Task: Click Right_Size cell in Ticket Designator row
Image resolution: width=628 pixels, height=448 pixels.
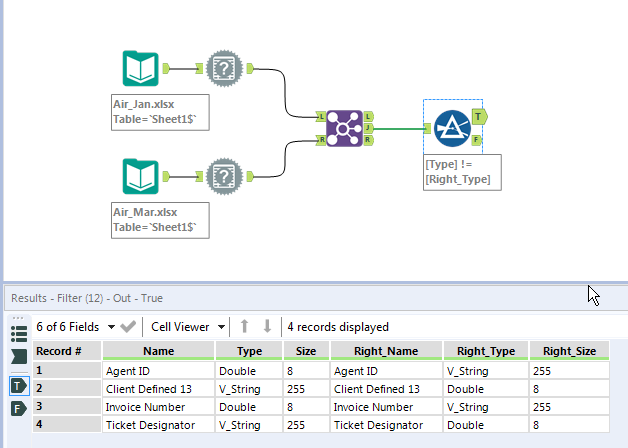Action: [570, 425]
